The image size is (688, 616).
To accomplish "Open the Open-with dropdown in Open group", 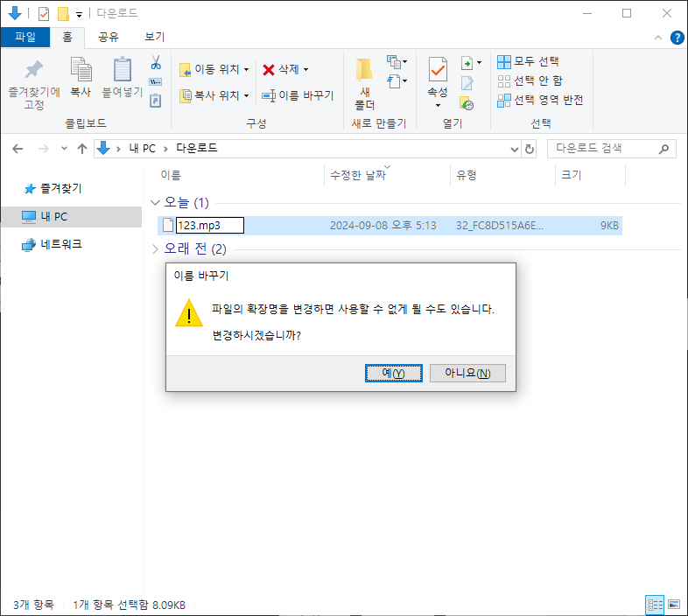I will click(471, 63).
